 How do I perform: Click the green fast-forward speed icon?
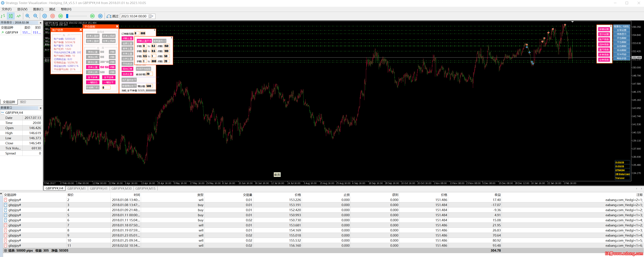(92, 16)
